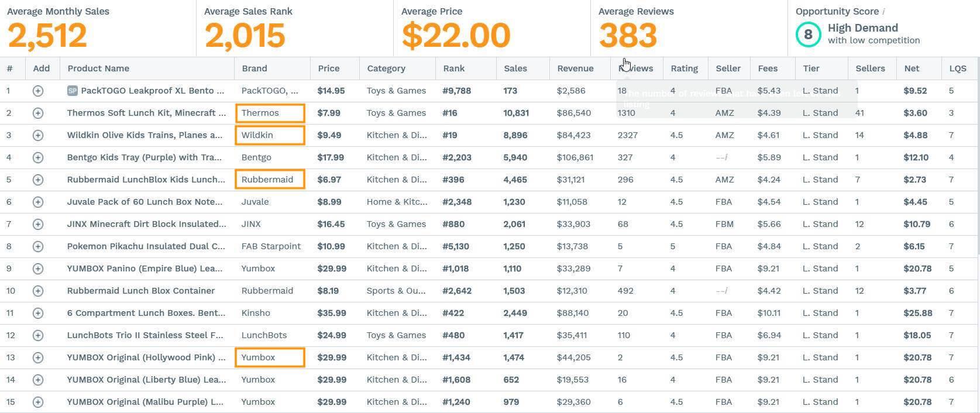Click the plus icon for Pokemon Pikachu Insulated
This screenshot has width=980, height=413.
click(38, 246)
